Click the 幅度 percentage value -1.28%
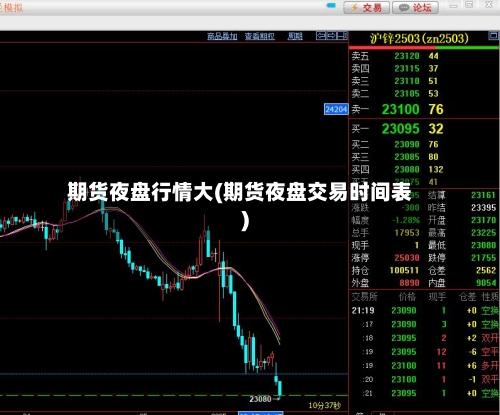The image size is (500, 415). [x=406, y=220]
